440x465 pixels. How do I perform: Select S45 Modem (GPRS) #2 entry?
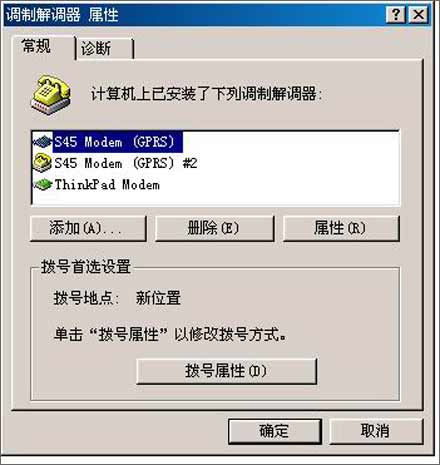[x=126, y=163]
